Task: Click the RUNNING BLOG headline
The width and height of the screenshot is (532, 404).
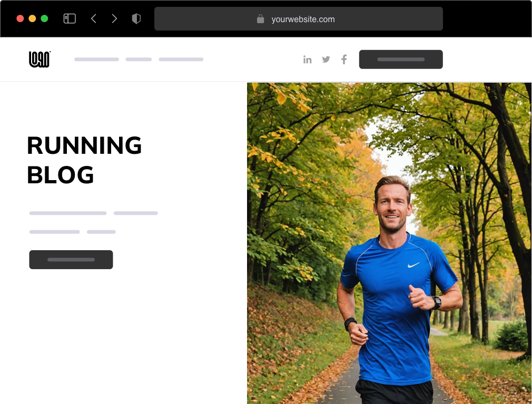Action: pos(84,160)
